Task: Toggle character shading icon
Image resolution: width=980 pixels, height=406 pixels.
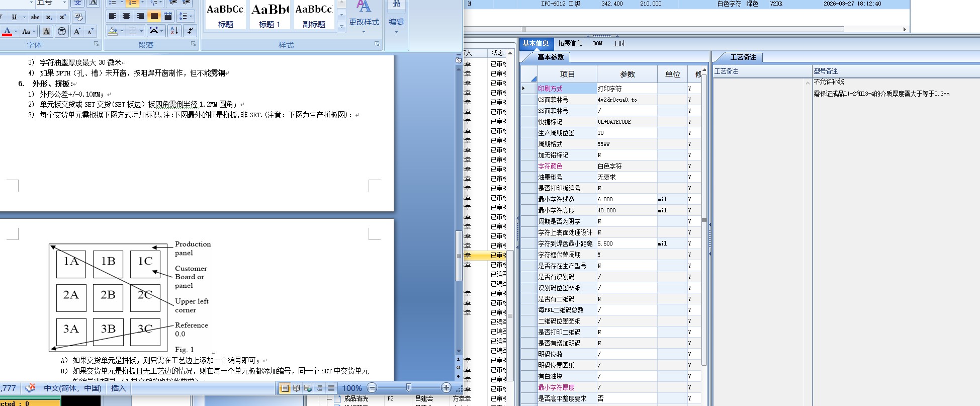Action: pos(46,31)
